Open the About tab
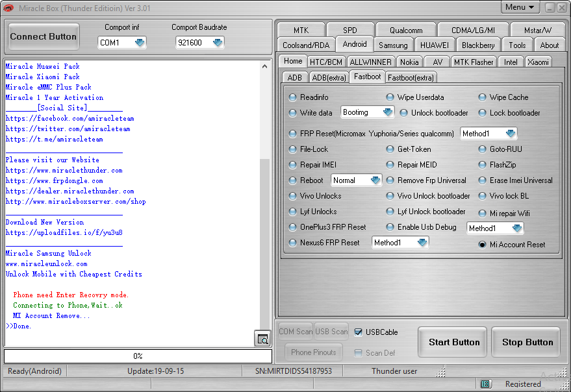Viewport: 571px width, 392px height. coord(549,45)
